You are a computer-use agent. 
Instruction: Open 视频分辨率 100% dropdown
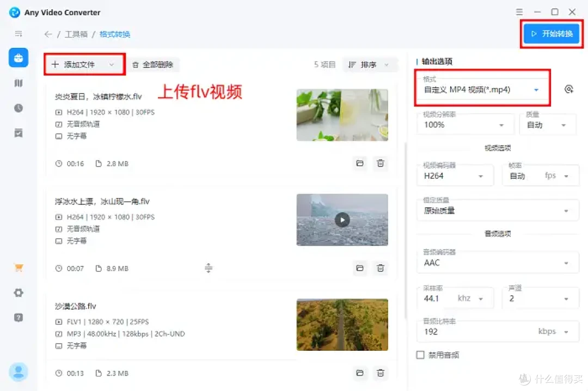pyautogui.click(x=465, y=123)
